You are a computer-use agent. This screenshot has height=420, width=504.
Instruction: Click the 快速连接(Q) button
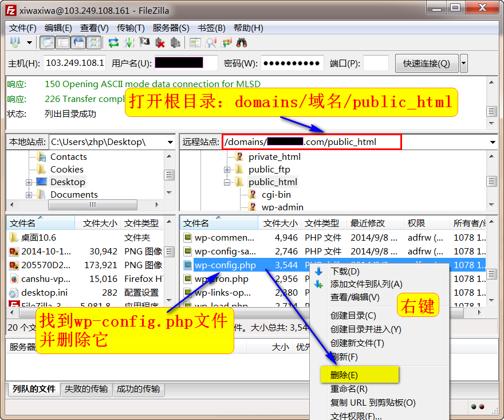(427, 64)
